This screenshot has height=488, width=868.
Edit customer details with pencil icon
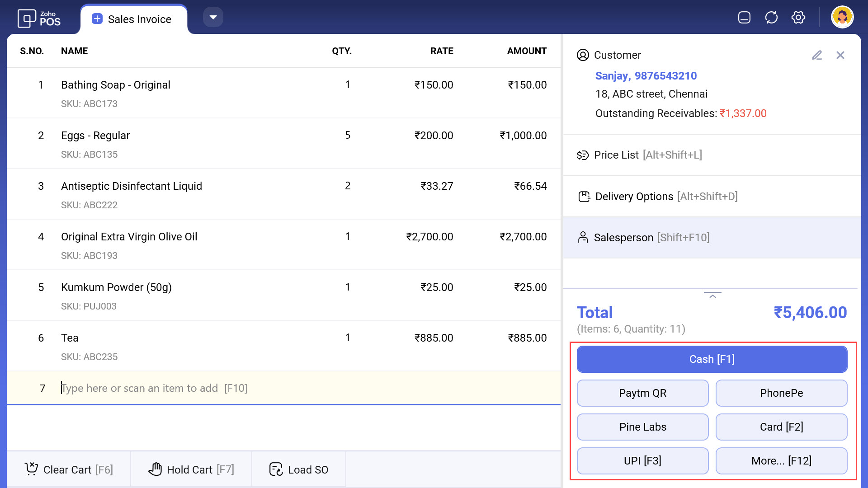point(817,55)
